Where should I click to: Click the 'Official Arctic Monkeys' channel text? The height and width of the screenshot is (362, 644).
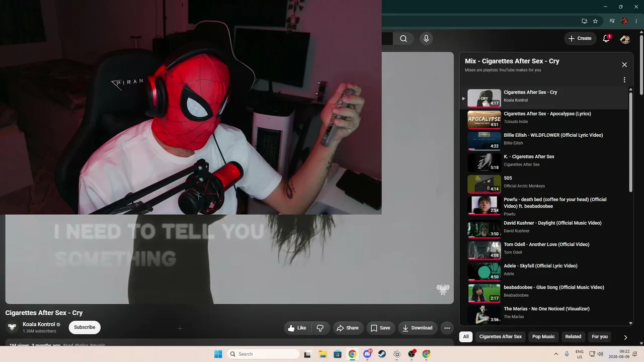coord(524,186)
